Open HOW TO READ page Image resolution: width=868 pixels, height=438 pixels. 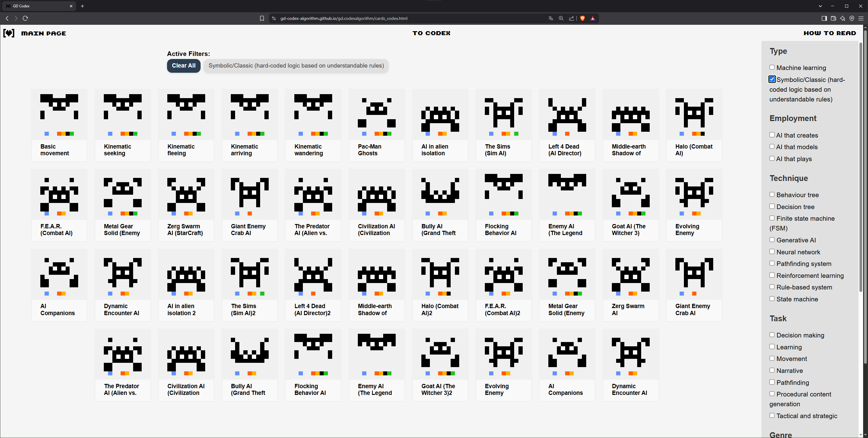[x=830, y=33]
